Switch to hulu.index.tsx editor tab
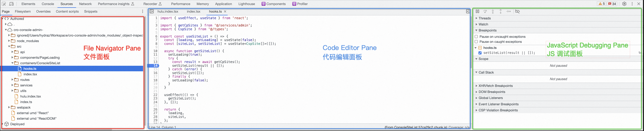 168,11
